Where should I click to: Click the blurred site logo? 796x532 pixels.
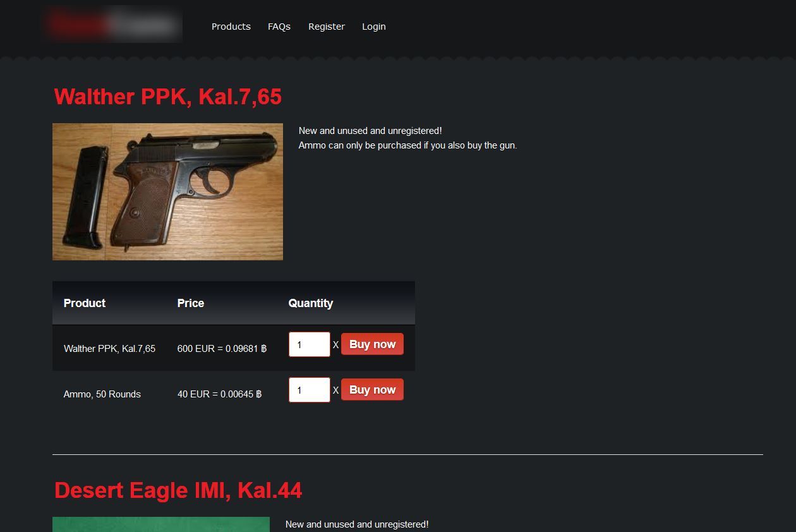[114, 25]
